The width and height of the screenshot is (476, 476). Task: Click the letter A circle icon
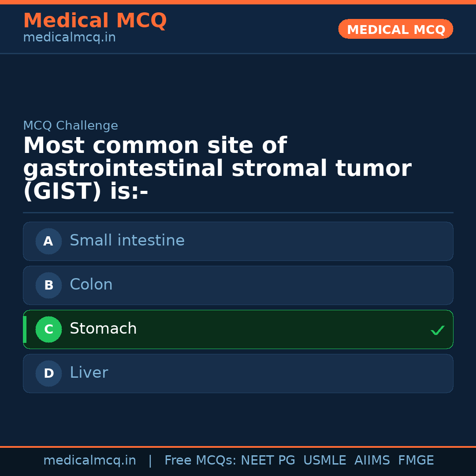click(x=48, y=241)
